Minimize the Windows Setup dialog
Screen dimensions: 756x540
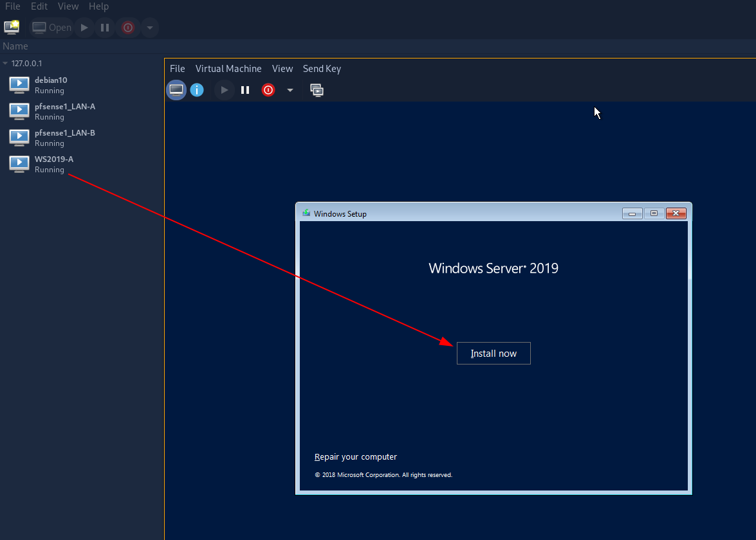[632, 213]
